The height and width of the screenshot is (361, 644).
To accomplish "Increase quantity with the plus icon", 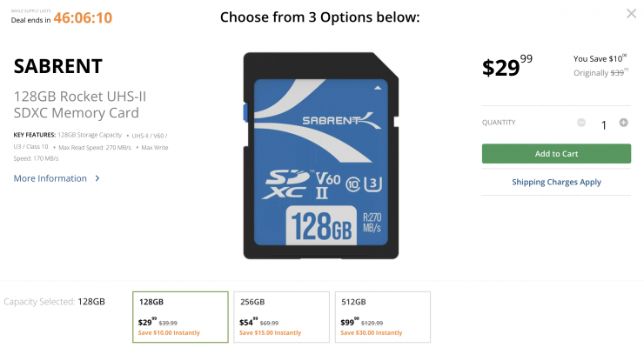I will coord(623,123).
